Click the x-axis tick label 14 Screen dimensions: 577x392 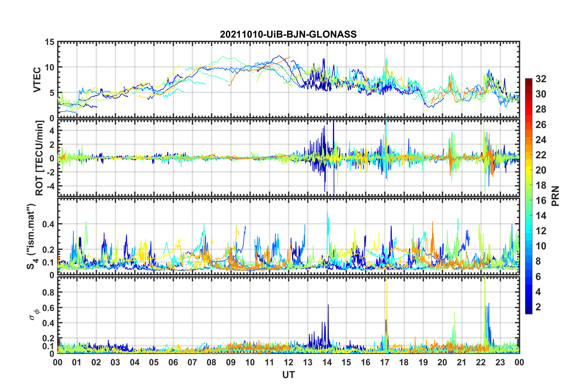point(327,362)
